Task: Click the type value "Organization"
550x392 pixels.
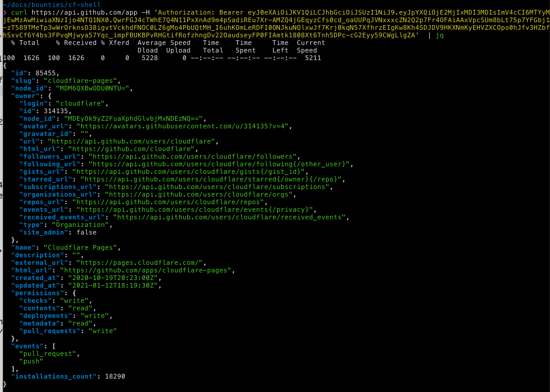Action: [80, 225]
